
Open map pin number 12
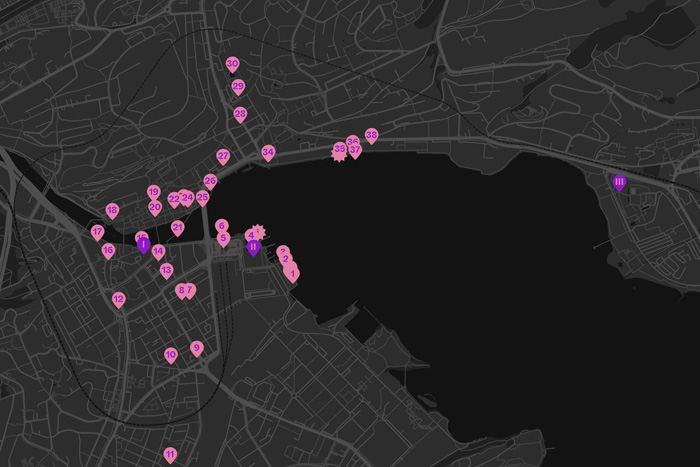pos(118,299)
